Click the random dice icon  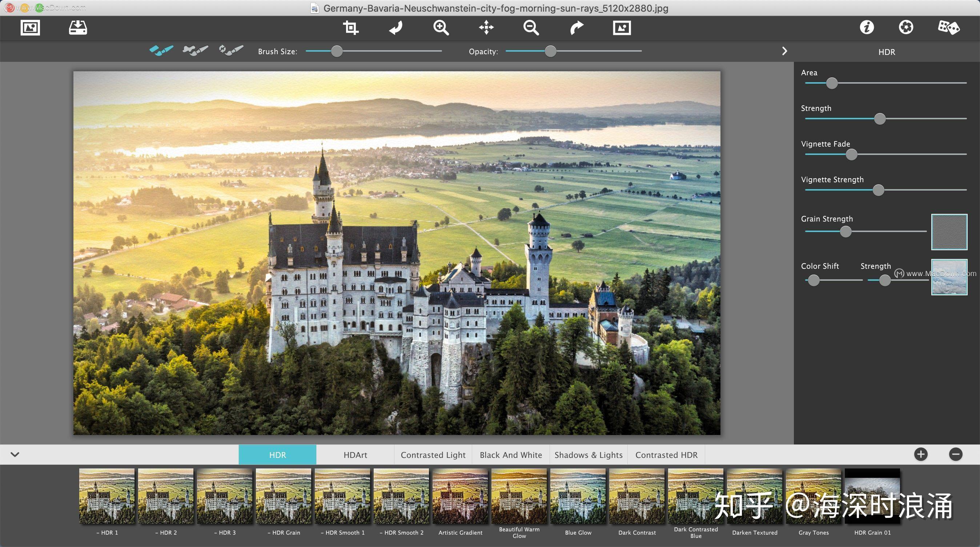(x=948, y=28)
